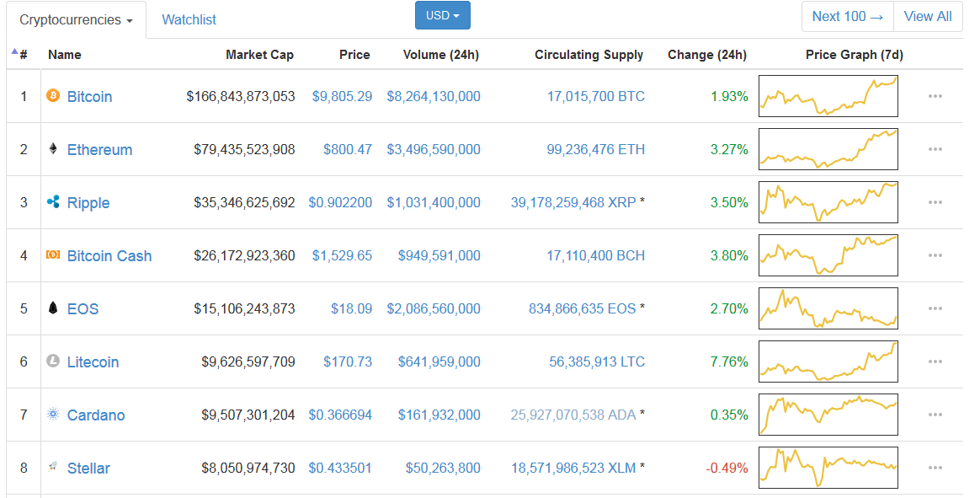Click the Ethereum diamond logo icon
The image size is (980, 498).
[53, 149]
